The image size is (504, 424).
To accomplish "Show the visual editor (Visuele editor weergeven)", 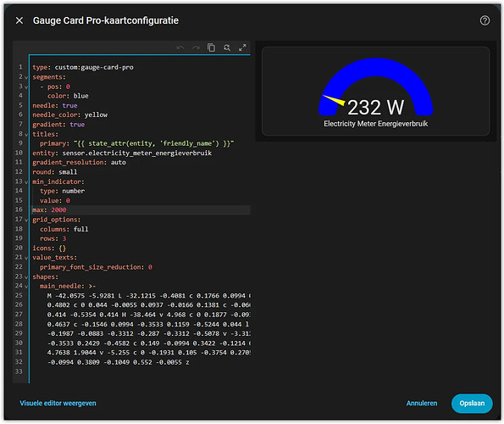I will click(x=58, y=403).
